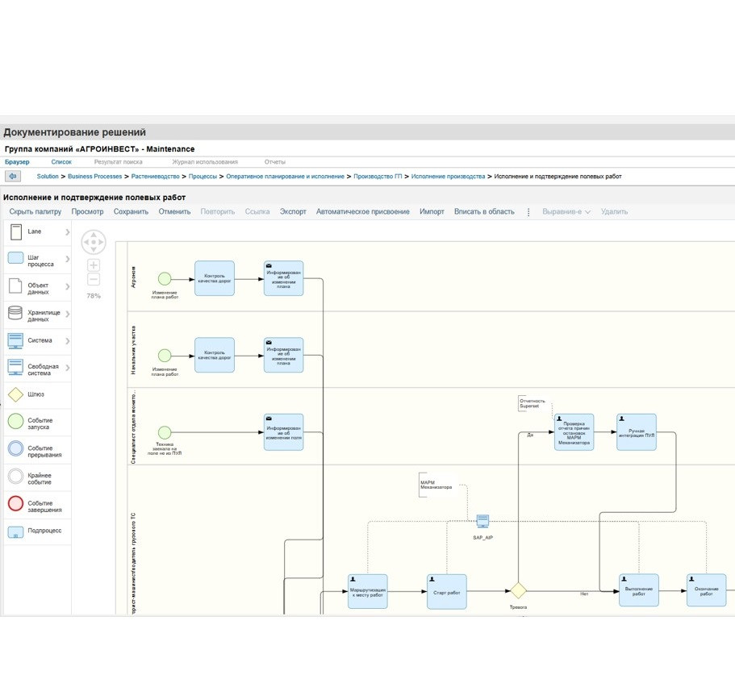Click the back arrow navigation button
The image size is (735, 700).
12,176
